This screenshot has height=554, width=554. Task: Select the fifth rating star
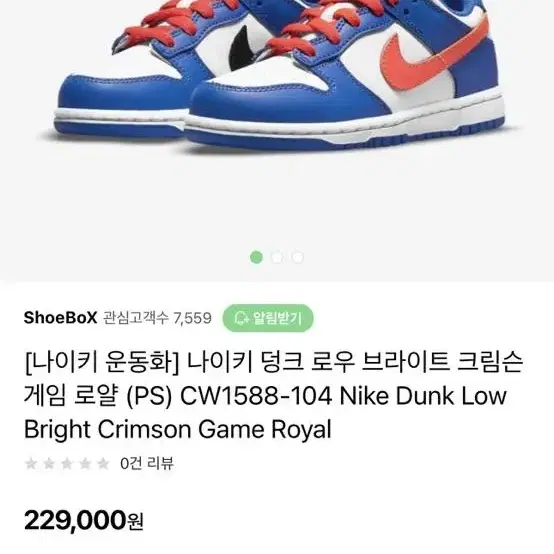pyautogui.click(x=103, y=463)
